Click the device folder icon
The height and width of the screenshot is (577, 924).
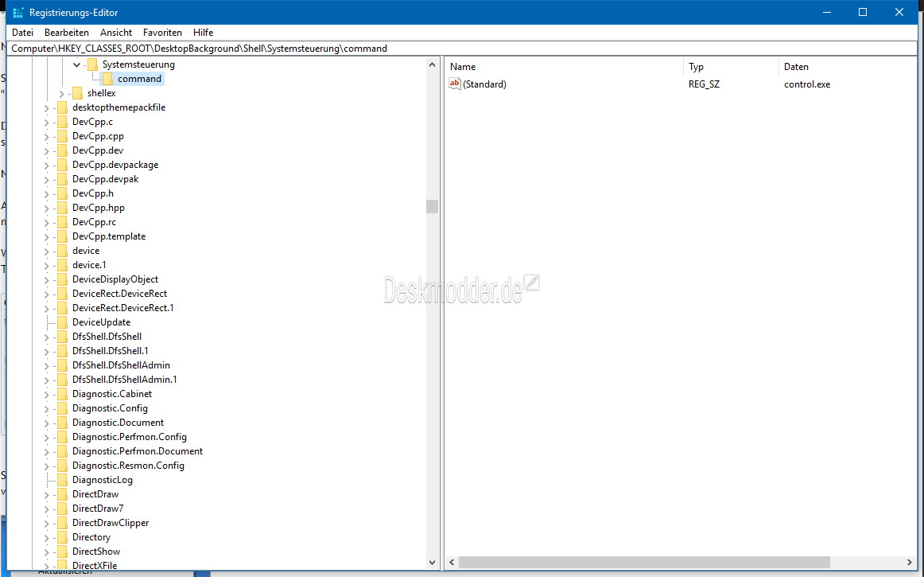63,251
